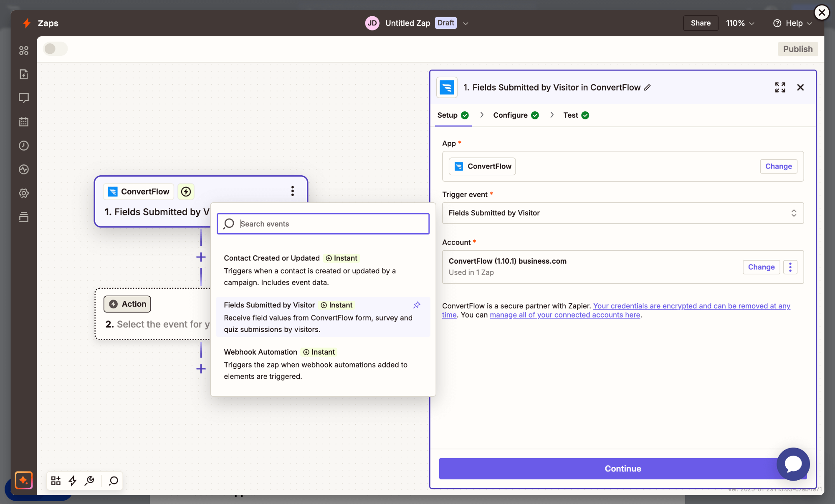This screenshot has height=504, width=835.
Task: Close the overlay with the top-right X
Action: pyautogui.click(x=822, y=13)
